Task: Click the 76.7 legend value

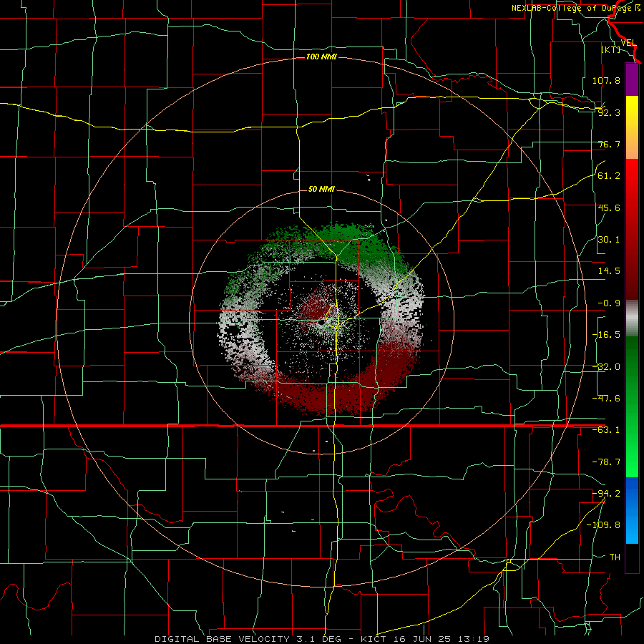Action: 609,144
